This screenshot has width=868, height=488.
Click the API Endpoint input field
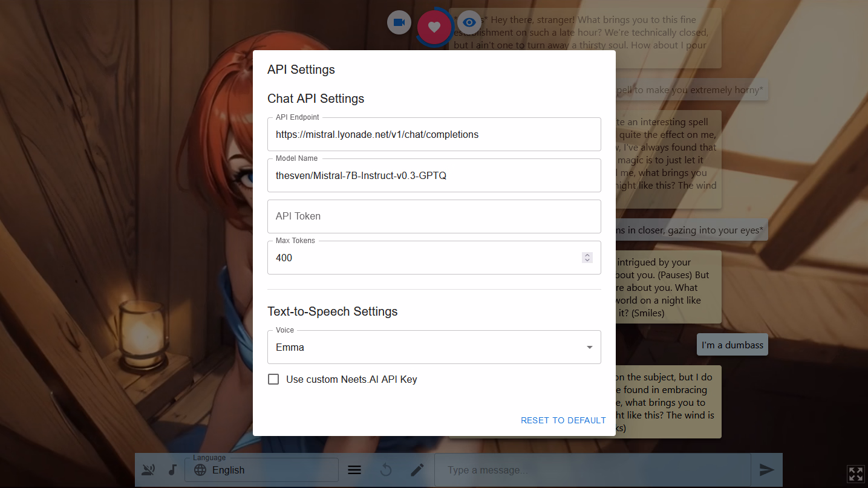[434, 134]
